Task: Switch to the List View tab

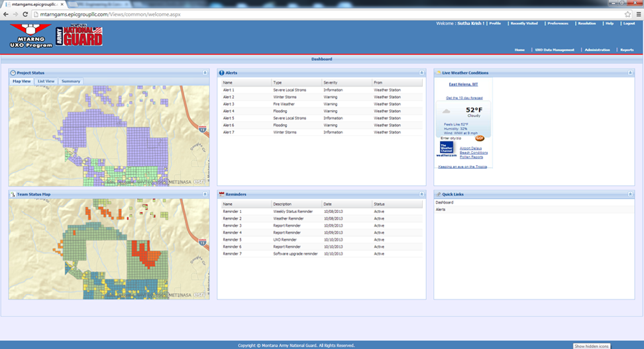Action: coord(46,82)
